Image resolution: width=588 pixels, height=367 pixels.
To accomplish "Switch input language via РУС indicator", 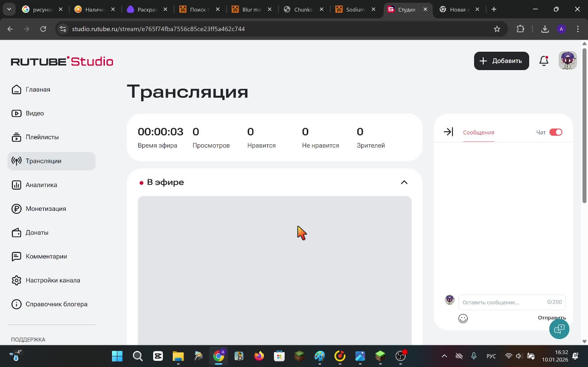I will (x=491, y=356).
